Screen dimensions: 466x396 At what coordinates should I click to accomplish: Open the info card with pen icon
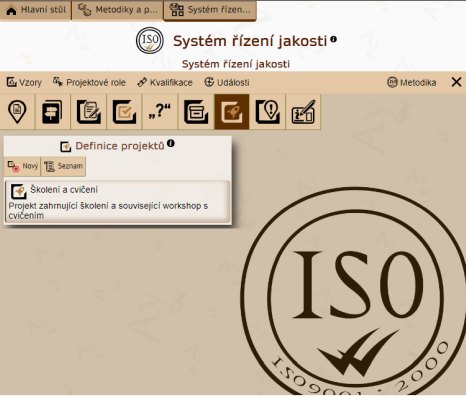[x=303, y=112]
